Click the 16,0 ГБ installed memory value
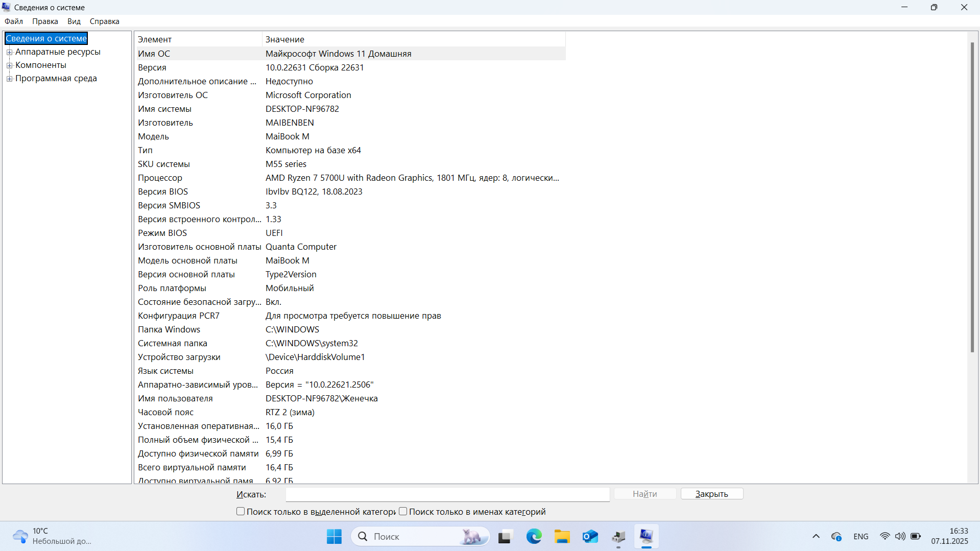This screenshot has width=980, height=551. 279,426
